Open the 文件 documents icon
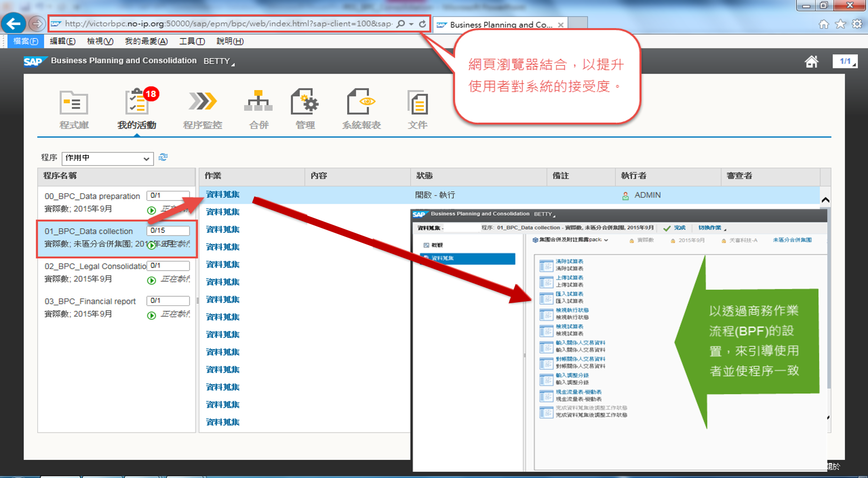868x478 pixels. (417, 109)
